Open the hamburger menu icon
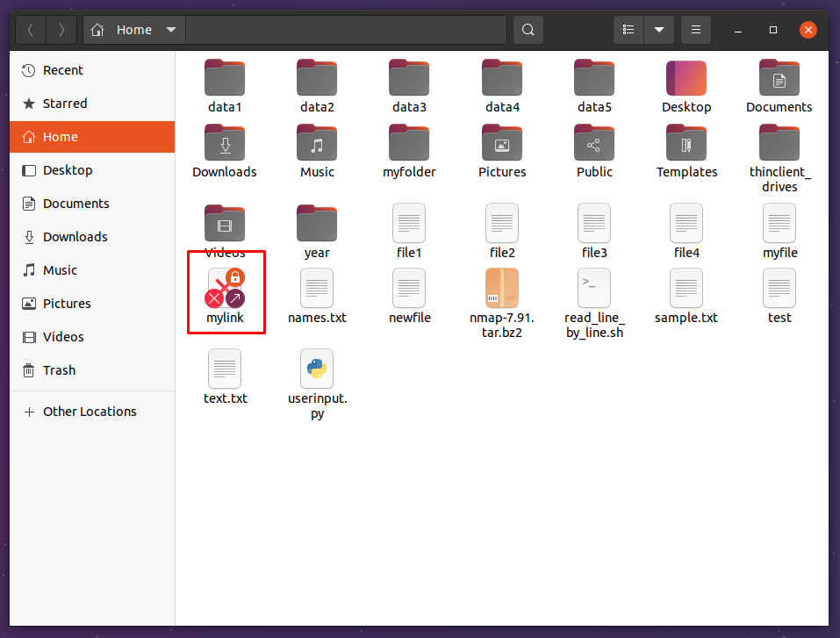This screenshot has height=638, width=840. click(695, 29)
